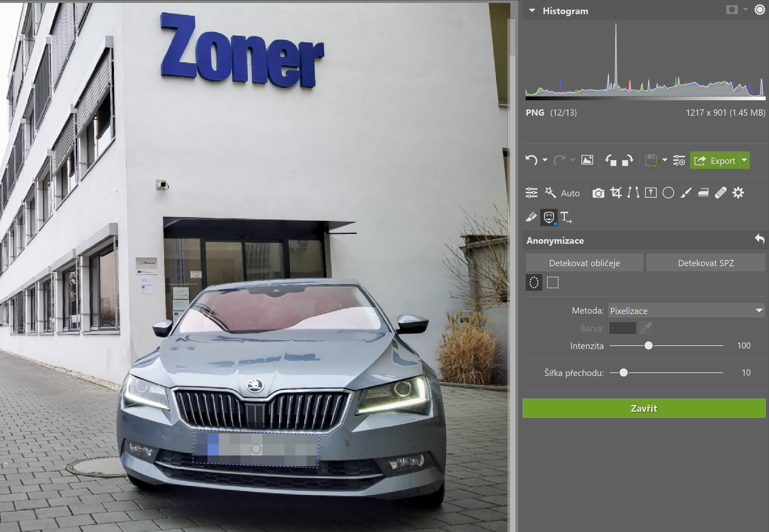Screen dimensions: 769x532
Task: Show original image preview icon
Action: [x=587, y=160]
